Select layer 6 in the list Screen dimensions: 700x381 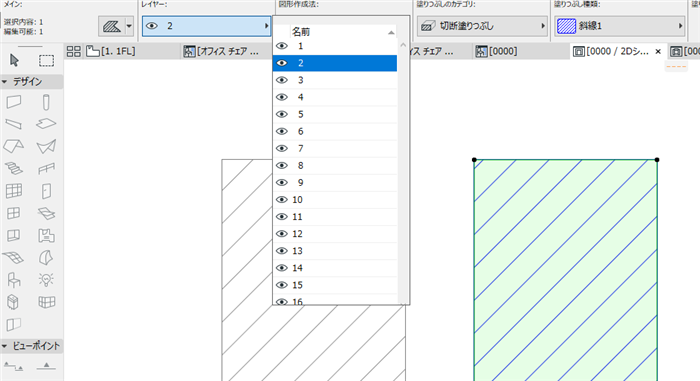pyautogui.click(x=335, y=131)
